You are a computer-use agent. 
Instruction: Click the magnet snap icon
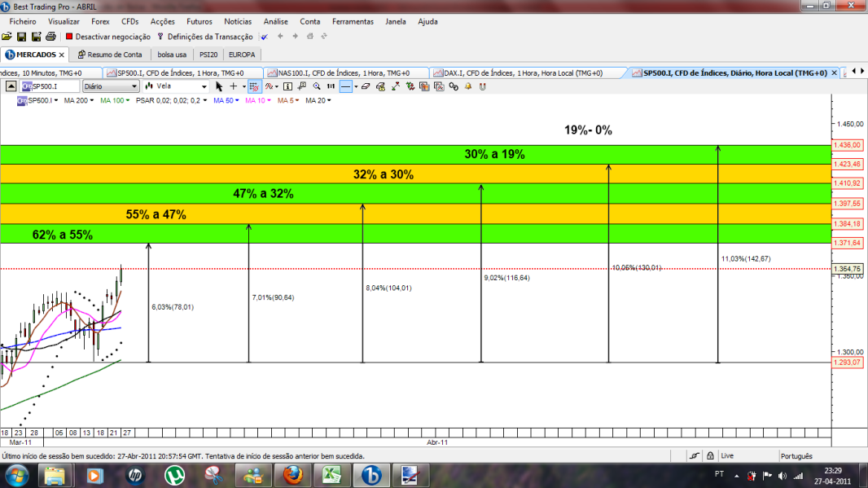483,86
